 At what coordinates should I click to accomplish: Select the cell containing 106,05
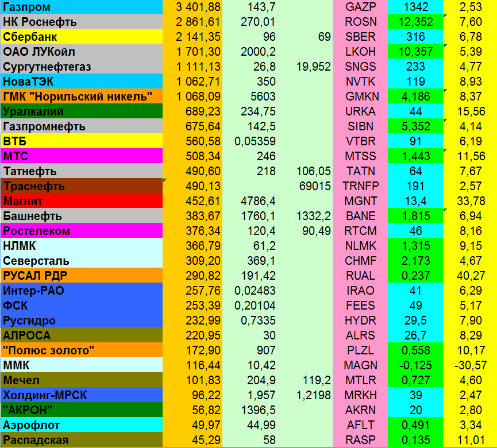coord(305,171)
